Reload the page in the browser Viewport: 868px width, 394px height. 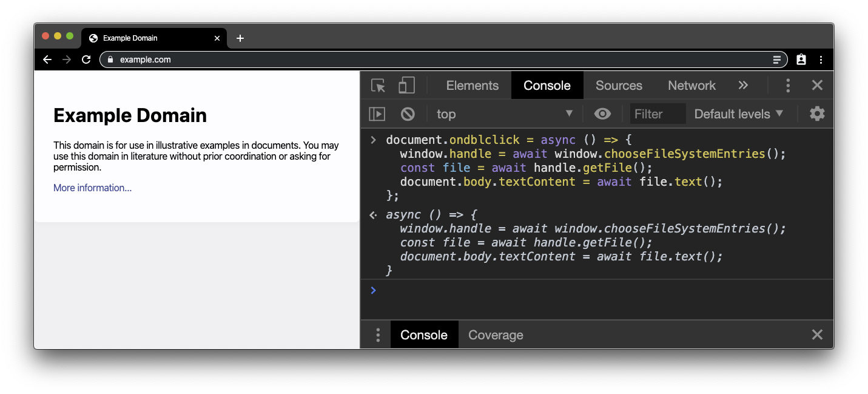(86, 59)
